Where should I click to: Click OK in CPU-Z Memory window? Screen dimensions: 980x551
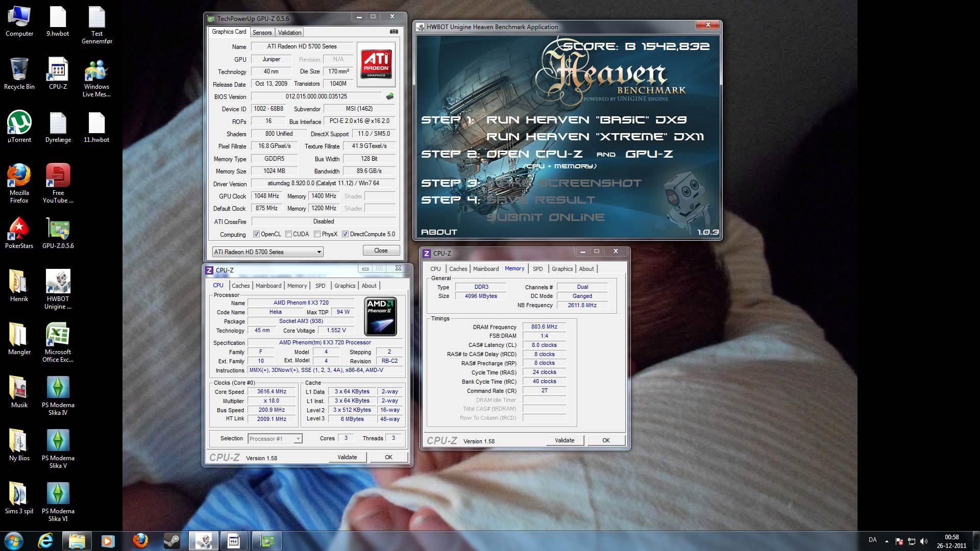(x=606, y=440)
